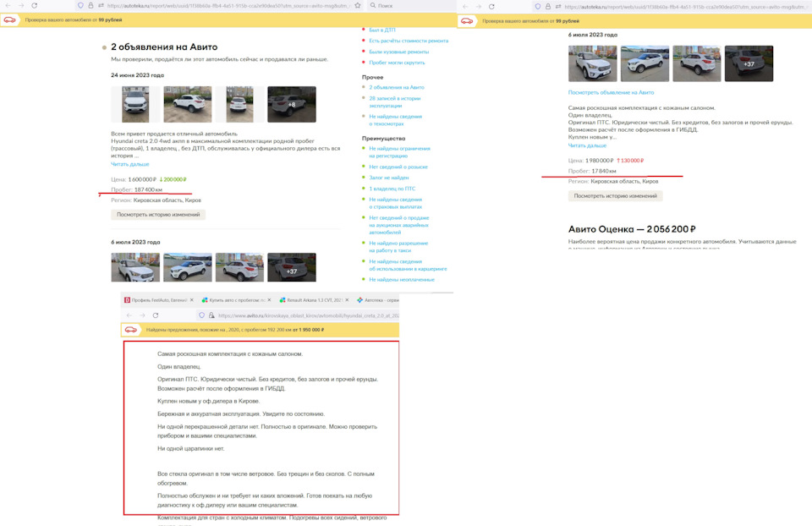Click the '17 840 км' mileage value
The height and width of the screenshot is (526, 812).
coord(604,171)
